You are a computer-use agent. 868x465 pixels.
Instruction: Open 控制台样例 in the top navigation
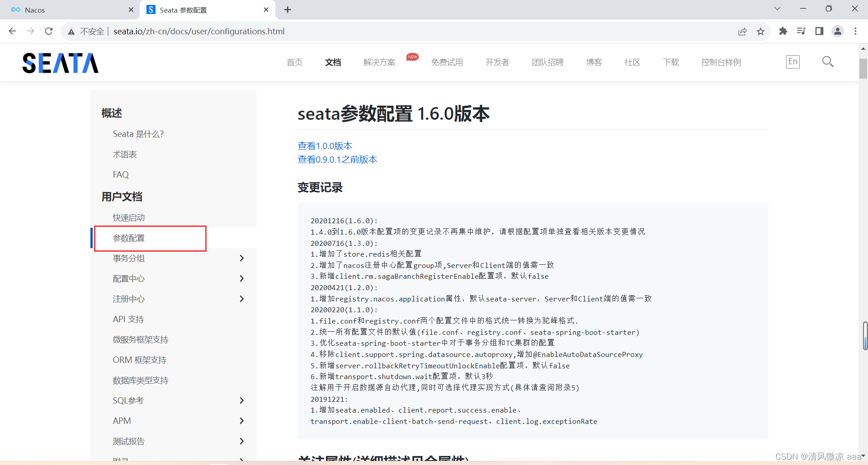(721, 62)
